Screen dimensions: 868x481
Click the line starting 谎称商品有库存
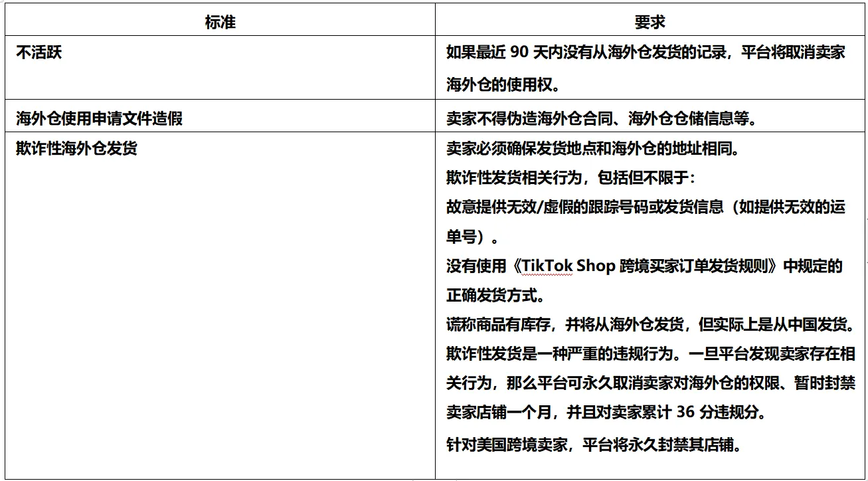click(x=650, y=325)
